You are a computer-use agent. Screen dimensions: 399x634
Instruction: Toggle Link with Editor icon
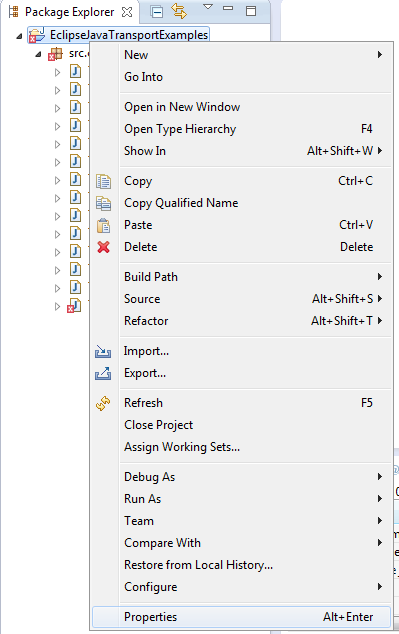(179, 11)
